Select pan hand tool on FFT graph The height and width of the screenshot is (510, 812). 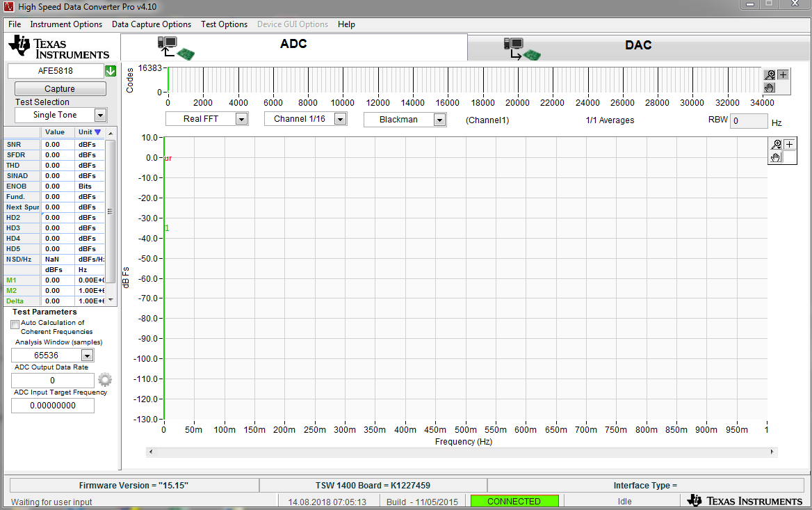click(776, 157)
